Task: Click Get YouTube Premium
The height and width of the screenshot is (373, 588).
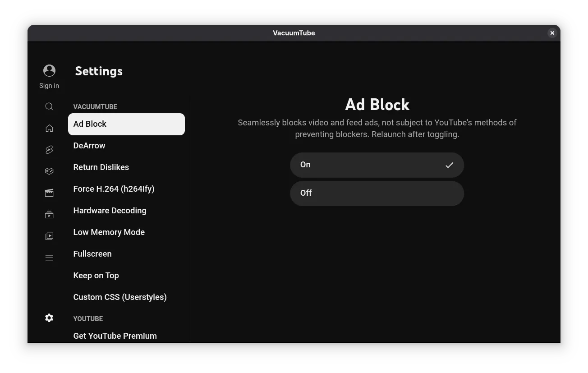Action: coord(115,336)
